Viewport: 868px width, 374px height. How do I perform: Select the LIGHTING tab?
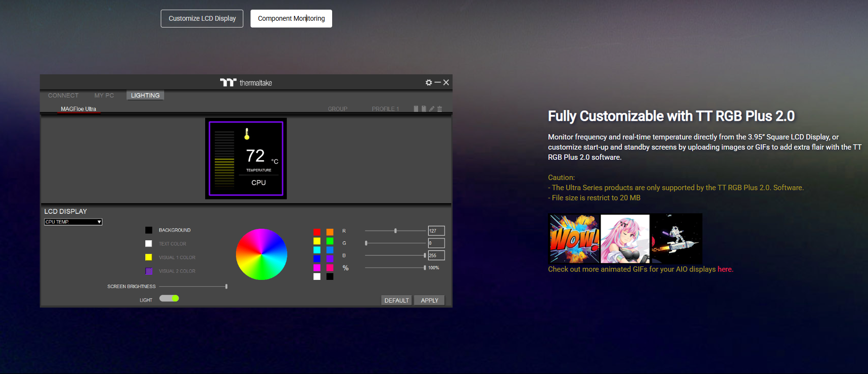[145, 96]
